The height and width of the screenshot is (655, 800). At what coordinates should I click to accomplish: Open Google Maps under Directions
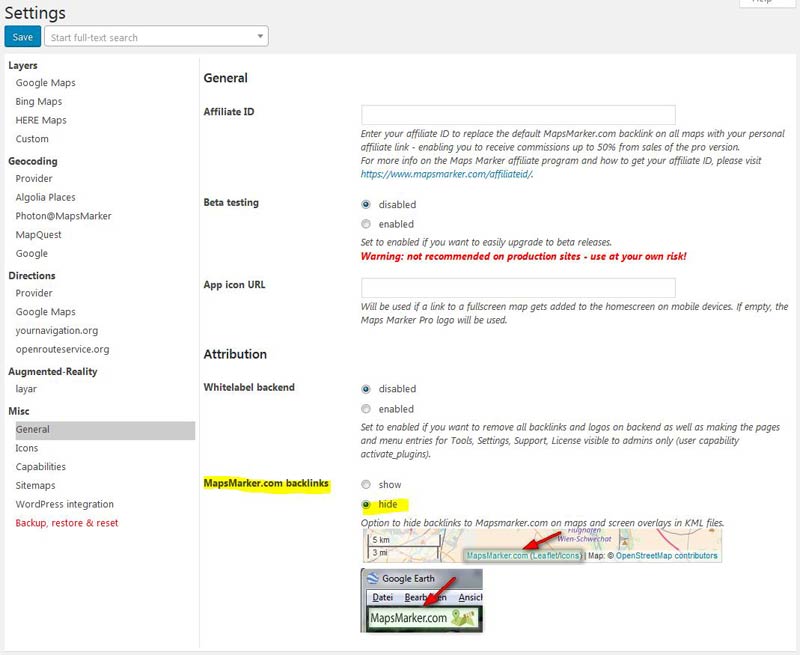(45, 312)
